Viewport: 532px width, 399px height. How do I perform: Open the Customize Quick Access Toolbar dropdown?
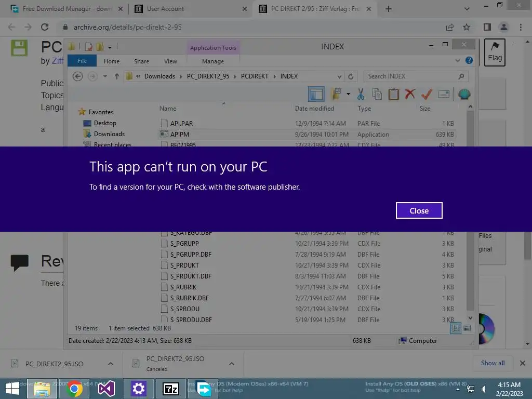coord(110,47)
